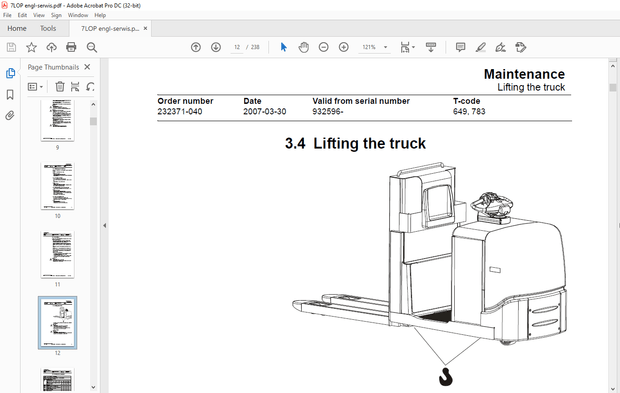Click the stamp tool icon
The image size is (620, 393).
click(521, 47)
